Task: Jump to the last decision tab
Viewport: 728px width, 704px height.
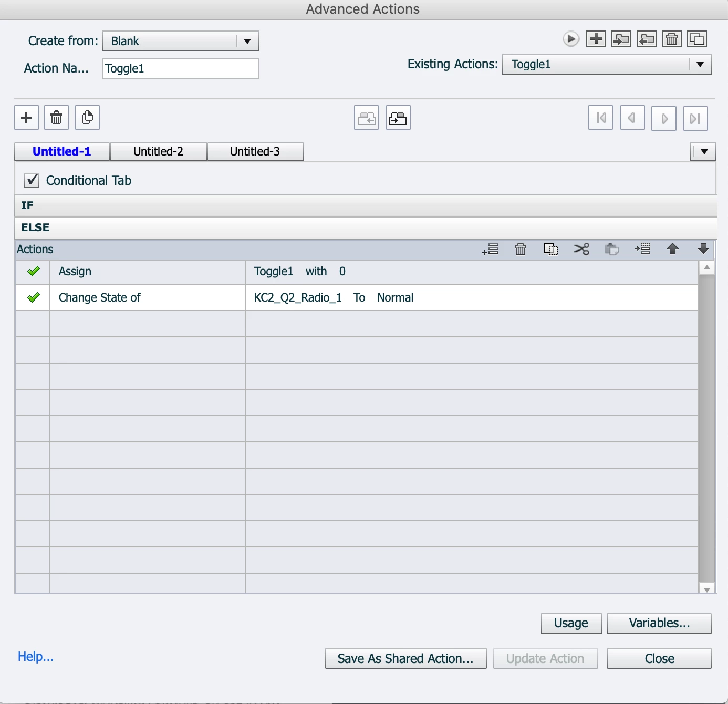Action: tap(695, 118)
